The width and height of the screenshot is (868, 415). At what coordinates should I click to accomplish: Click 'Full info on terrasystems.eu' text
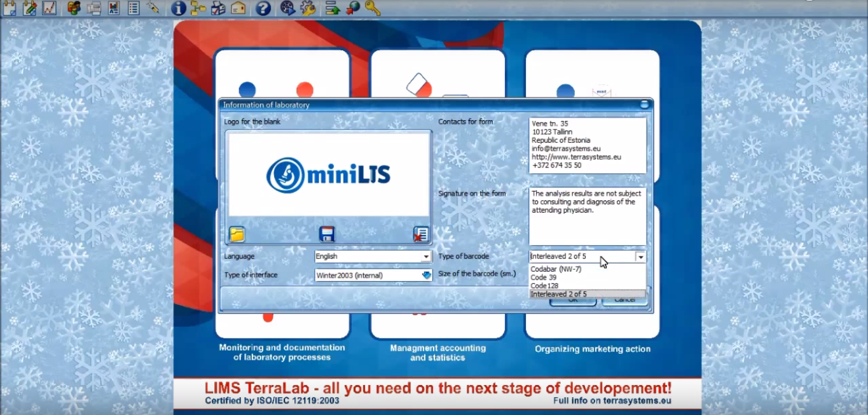[x=612, y=401]
